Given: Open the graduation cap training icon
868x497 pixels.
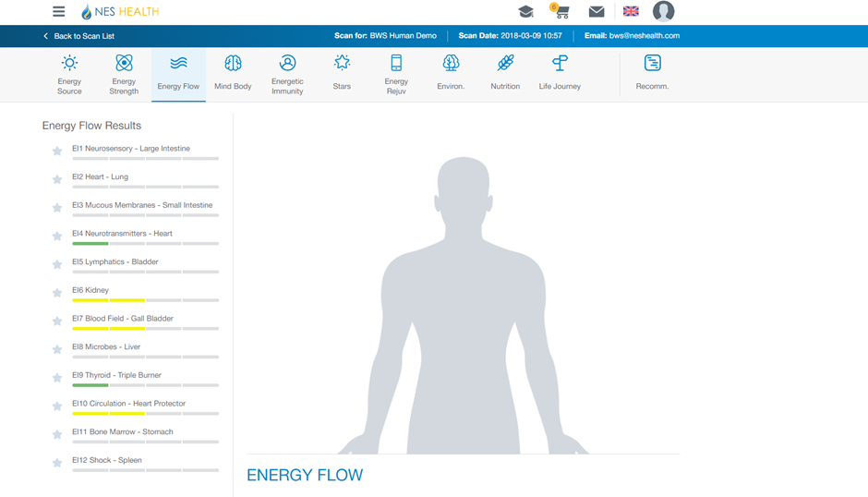Looking at the screenshot, I should tap(525, 12).
